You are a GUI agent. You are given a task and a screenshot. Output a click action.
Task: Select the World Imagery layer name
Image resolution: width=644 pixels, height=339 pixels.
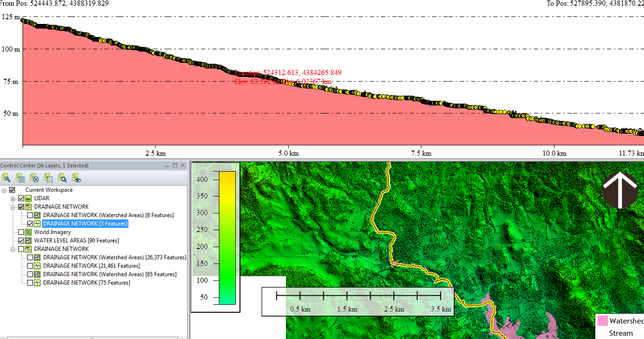(52, 232)
